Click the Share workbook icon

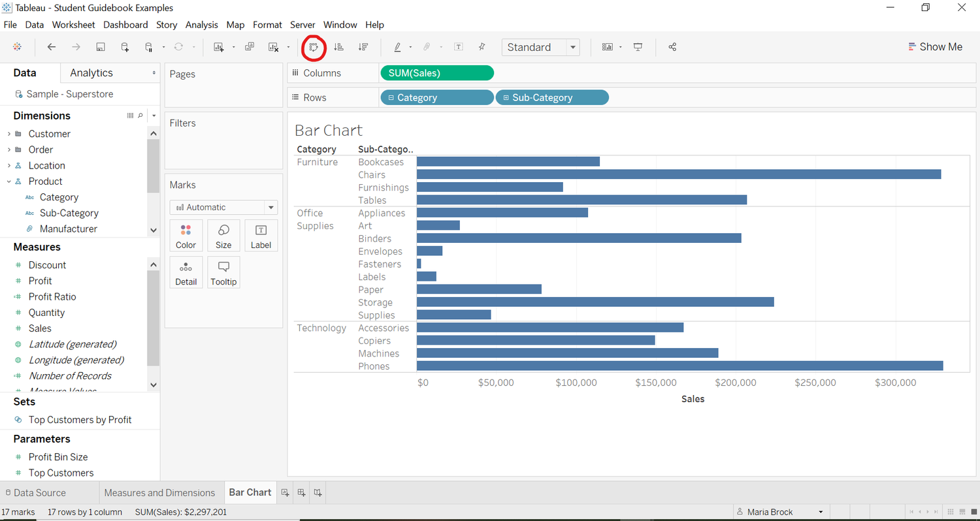point(672,47)
